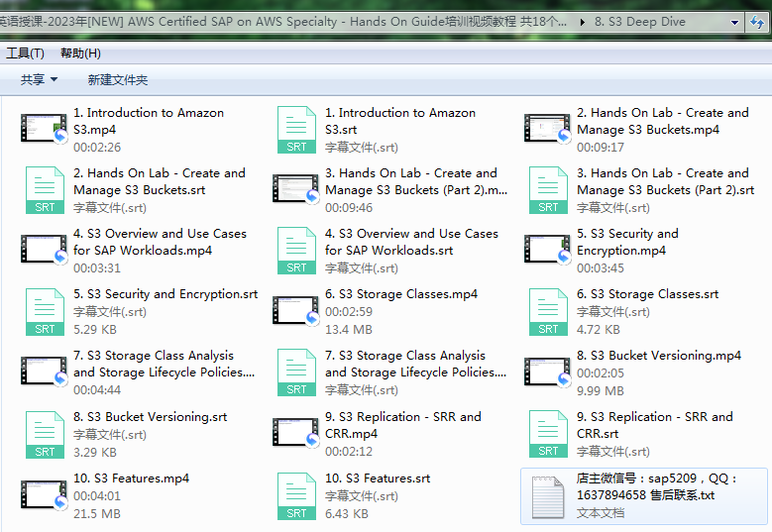Select SRT icon for 6. S3 Storage Classes.srt

tap(548, 312)
